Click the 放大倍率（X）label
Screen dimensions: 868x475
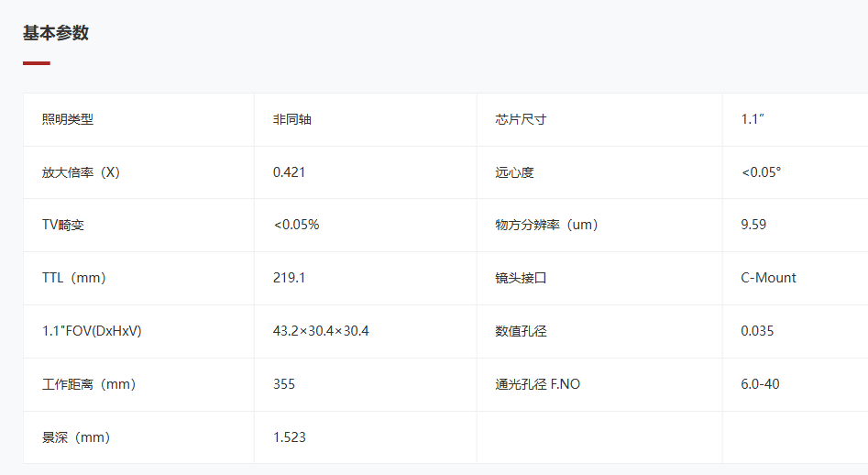(x=81, y=172)
